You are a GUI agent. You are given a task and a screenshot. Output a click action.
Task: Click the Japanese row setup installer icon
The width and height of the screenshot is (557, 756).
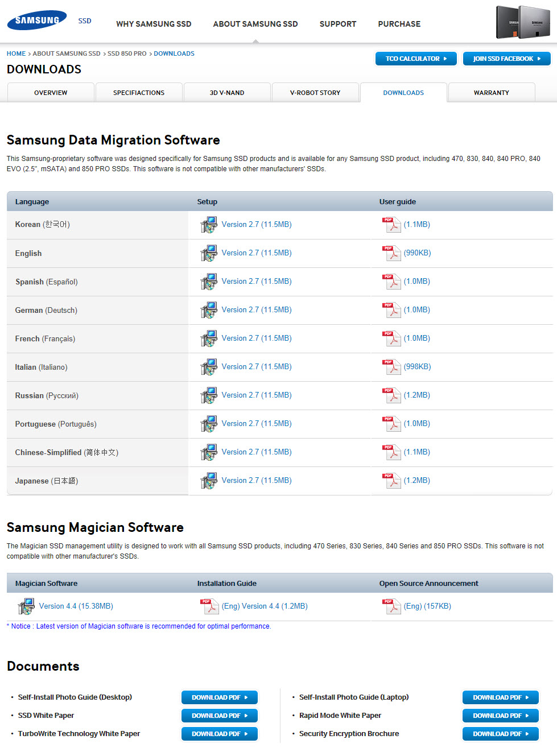pos(209,481)
